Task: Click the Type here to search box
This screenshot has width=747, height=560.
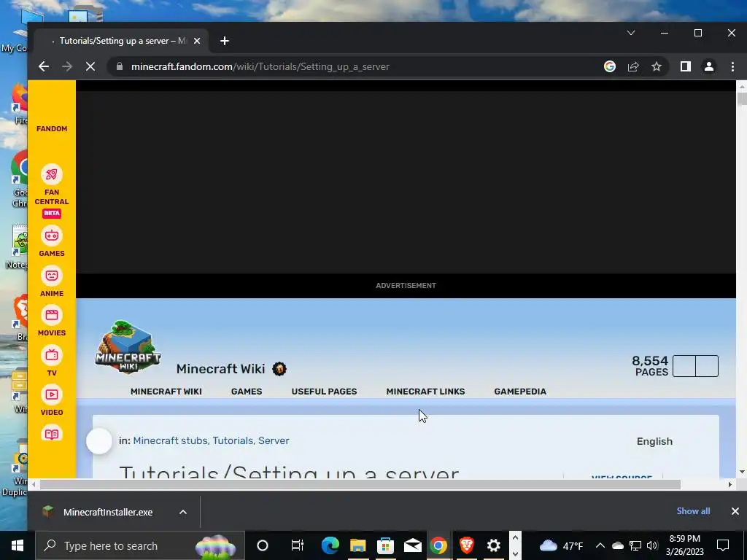Action: click(x=140, y=545)
